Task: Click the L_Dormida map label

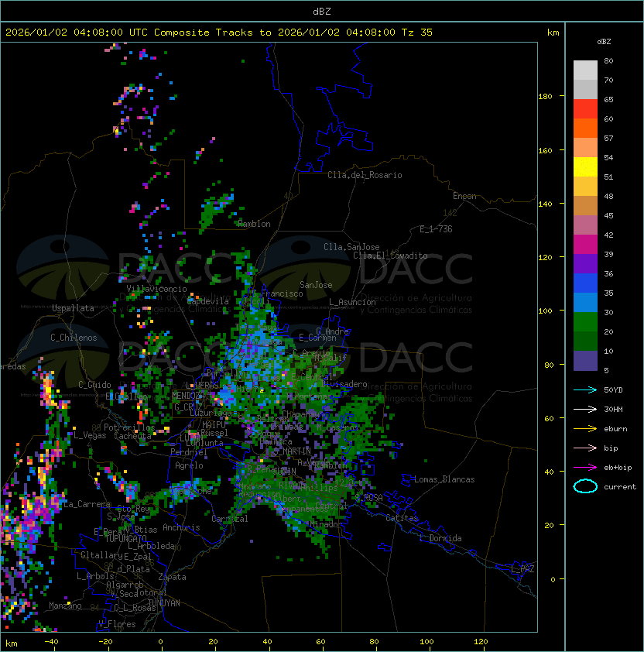Action: tap(440, 538)
